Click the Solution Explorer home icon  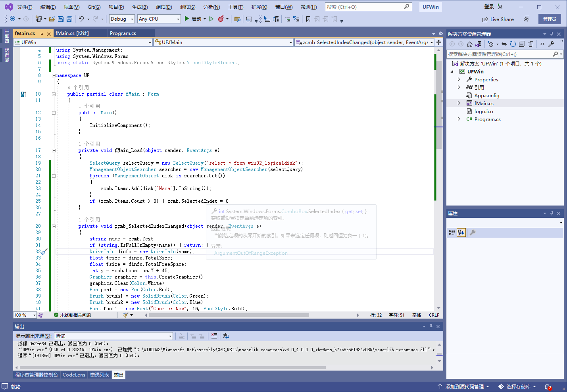pos(470,44)
